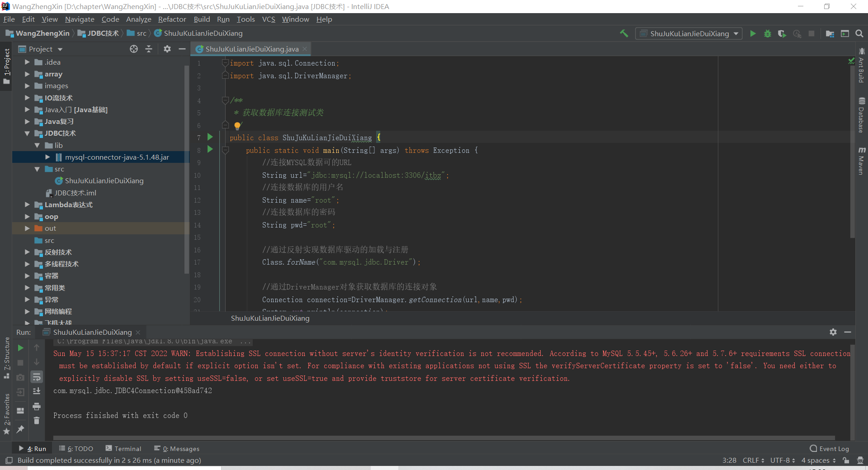Run with coverage icon in toolbar

click(x=782, y=33)
